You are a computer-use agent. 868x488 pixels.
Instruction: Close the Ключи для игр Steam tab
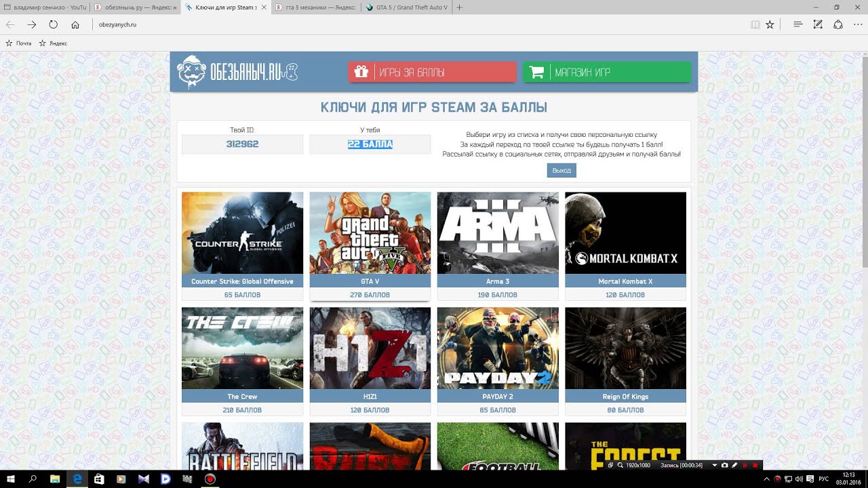click(x=264, y=7)
